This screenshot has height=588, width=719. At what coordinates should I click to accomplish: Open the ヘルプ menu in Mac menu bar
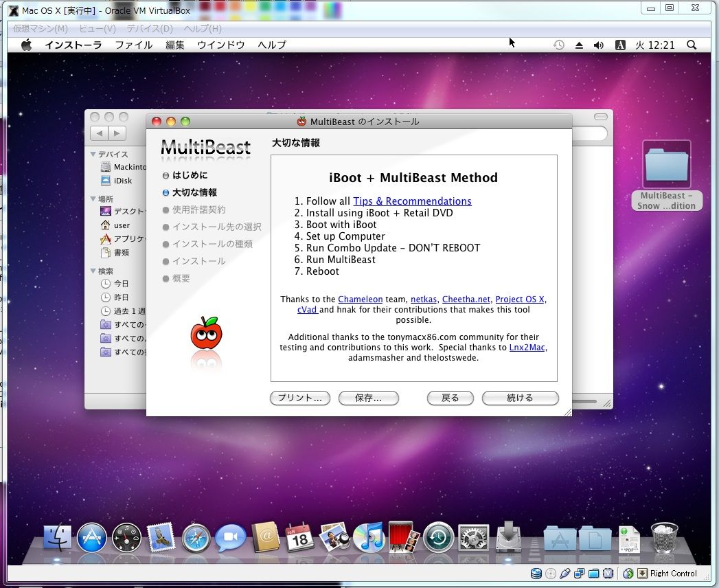[x=272, y=45]
